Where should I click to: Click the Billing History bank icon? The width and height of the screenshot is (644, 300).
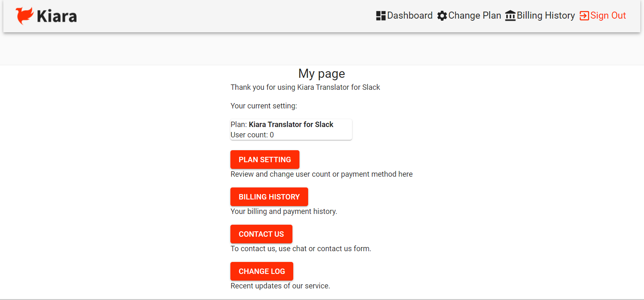point(510,16)
